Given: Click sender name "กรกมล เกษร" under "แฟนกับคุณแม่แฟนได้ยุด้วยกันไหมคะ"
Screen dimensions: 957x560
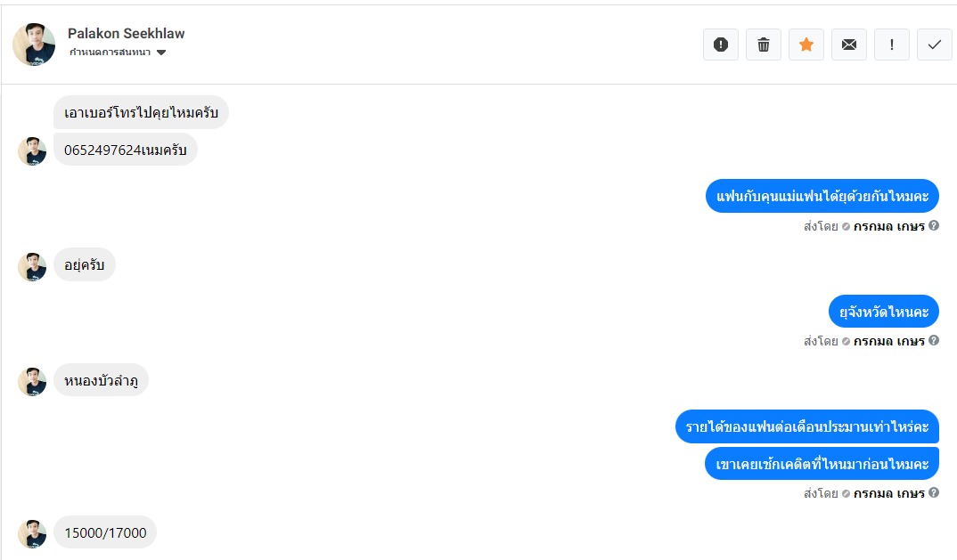Looking at the screenshot, I should coord(888,226).
